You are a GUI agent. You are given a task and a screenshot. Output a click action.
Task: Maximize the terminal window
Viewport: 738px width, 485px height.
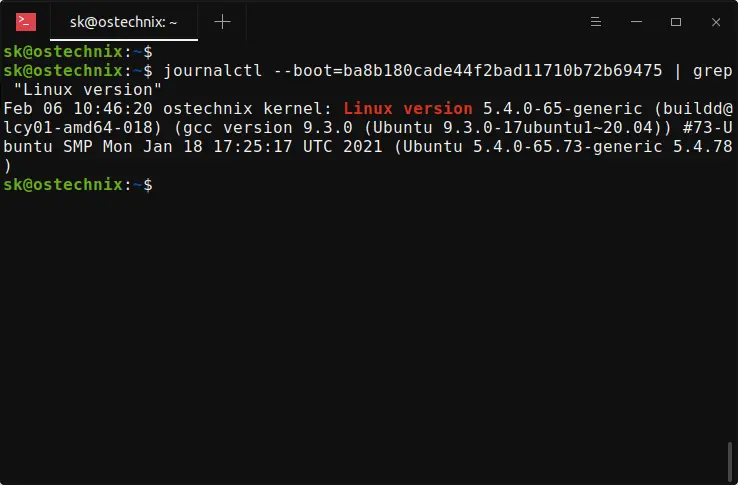click(x=675, y=21)
